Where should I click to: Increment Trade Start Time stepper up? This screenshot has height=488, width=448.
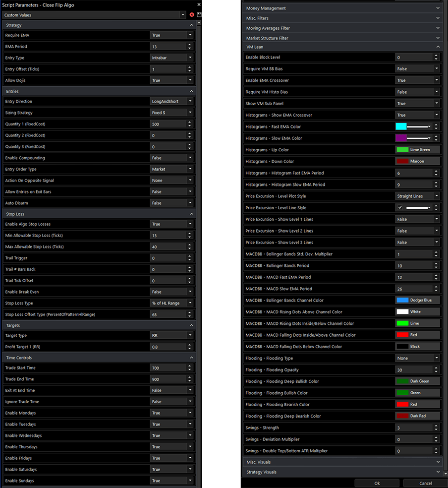point(190,366)
